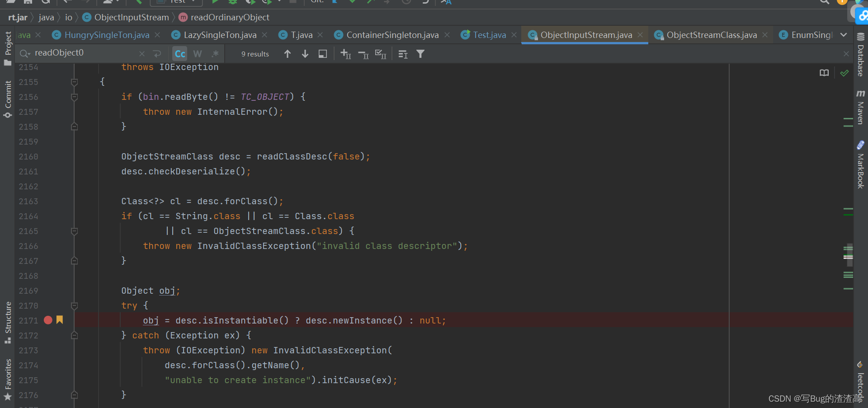Screen dimensions: 868x408
Task: Click the search-in-selection lines icon
Action: pos(403,54)
